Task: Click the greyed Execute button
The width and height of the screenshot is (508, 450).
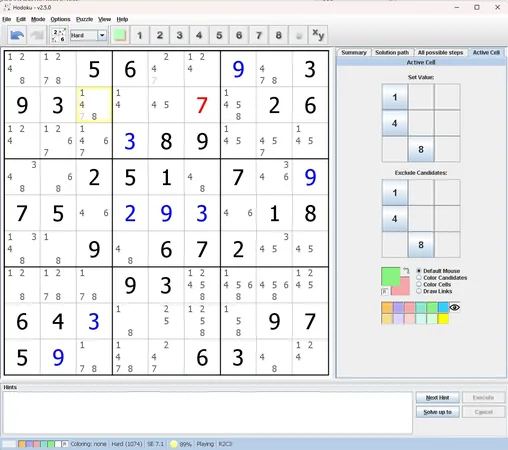Action: click(x=483, y=398)
